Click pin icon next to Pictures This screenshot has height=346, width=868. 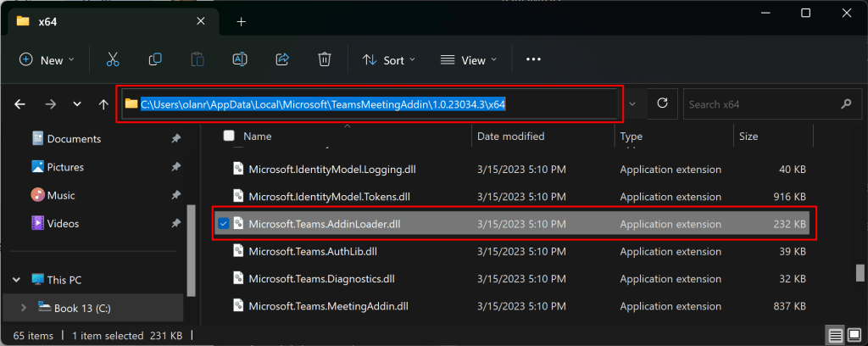[175, 167]
